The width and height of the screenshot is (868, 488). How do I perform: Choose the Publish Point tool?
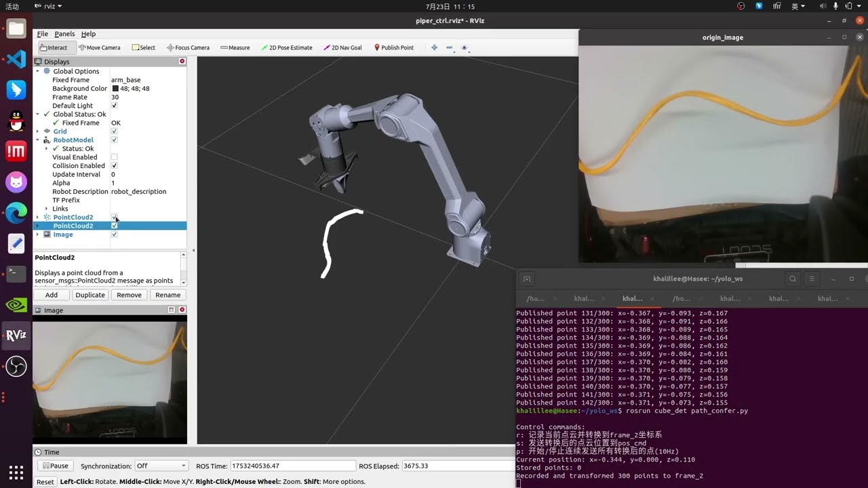click(x=394, y=47)
